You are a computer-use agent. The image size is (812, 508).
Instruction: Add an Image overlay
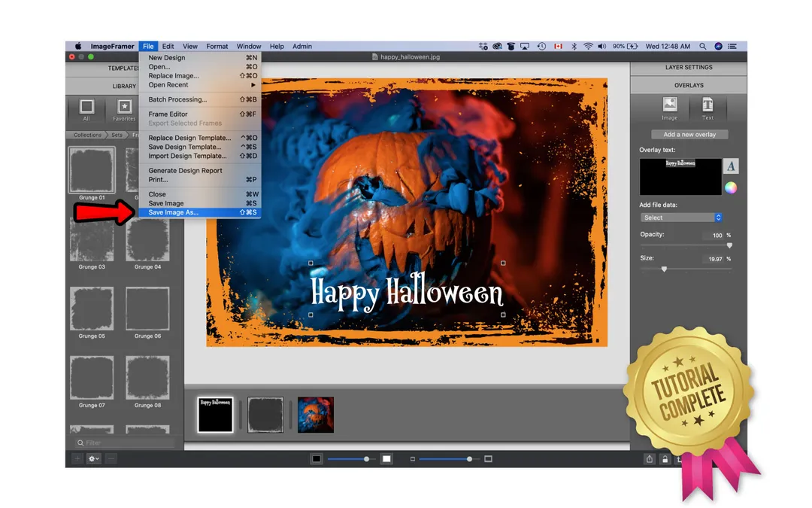(670, 108)
